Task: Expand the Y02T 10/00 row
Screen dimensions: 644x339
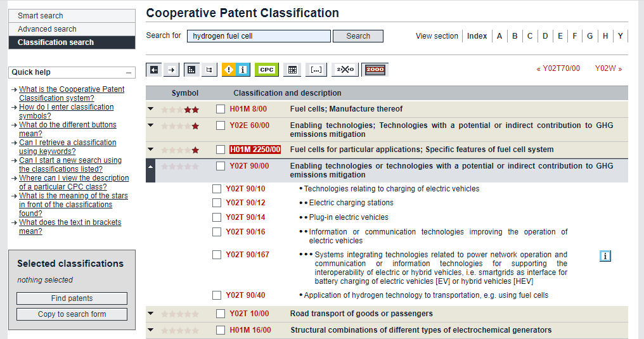Action: point(150,313)
